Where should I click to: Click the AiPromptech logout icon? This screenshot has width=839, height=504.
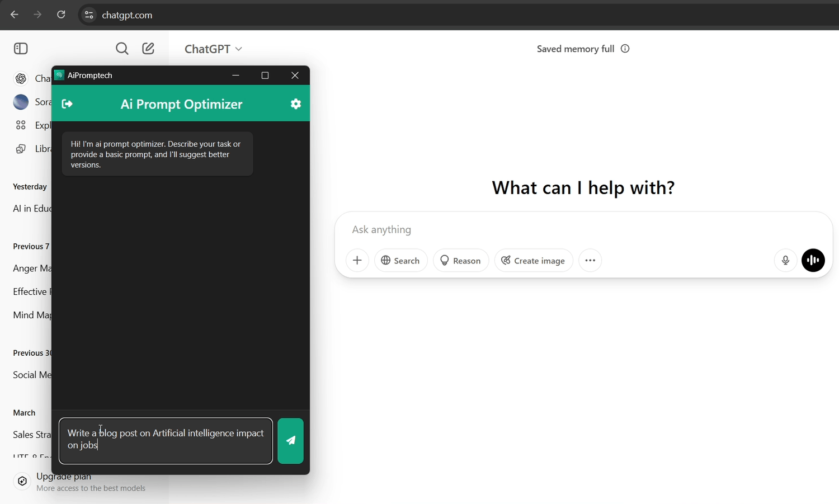click(67, 103)
